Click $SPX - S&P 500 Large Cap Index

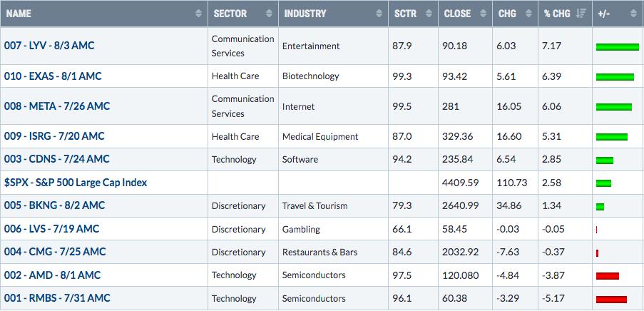(76, 183)
